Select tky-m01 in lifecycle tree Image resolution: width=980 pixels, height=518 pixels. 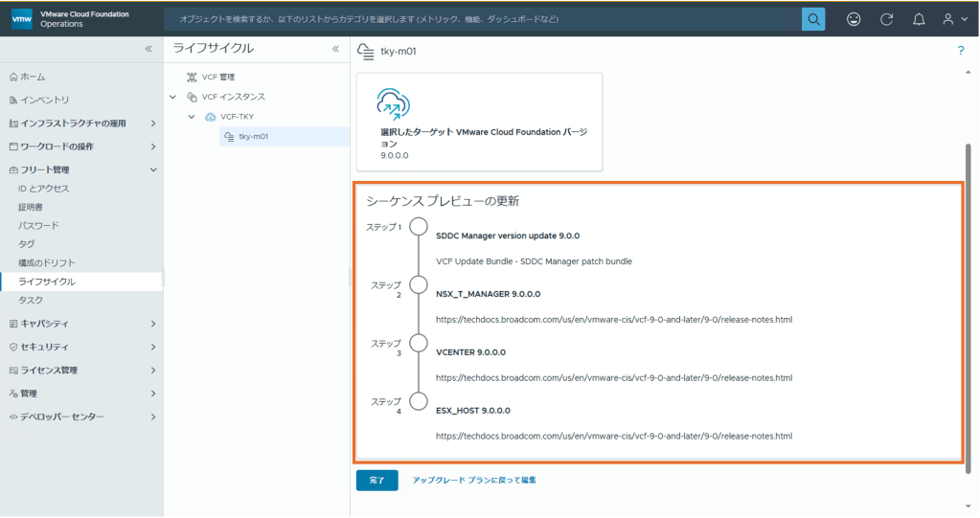(285, 136)
